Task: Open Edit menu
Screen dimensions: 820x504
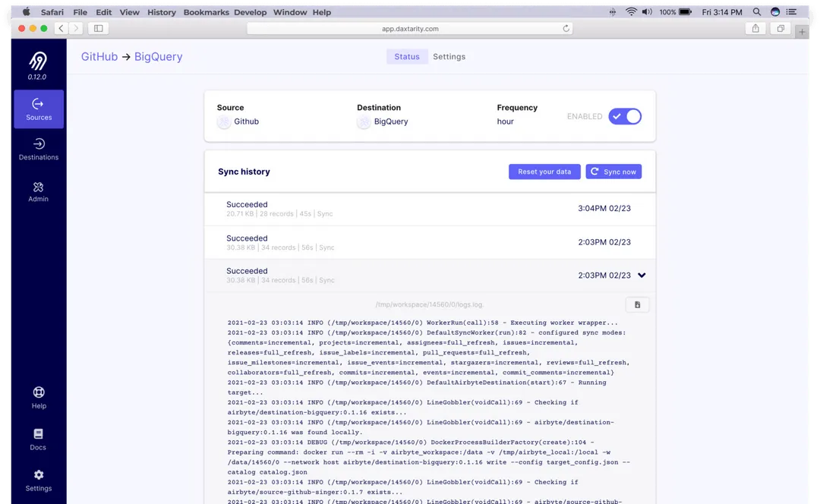Action: point(103,12)
